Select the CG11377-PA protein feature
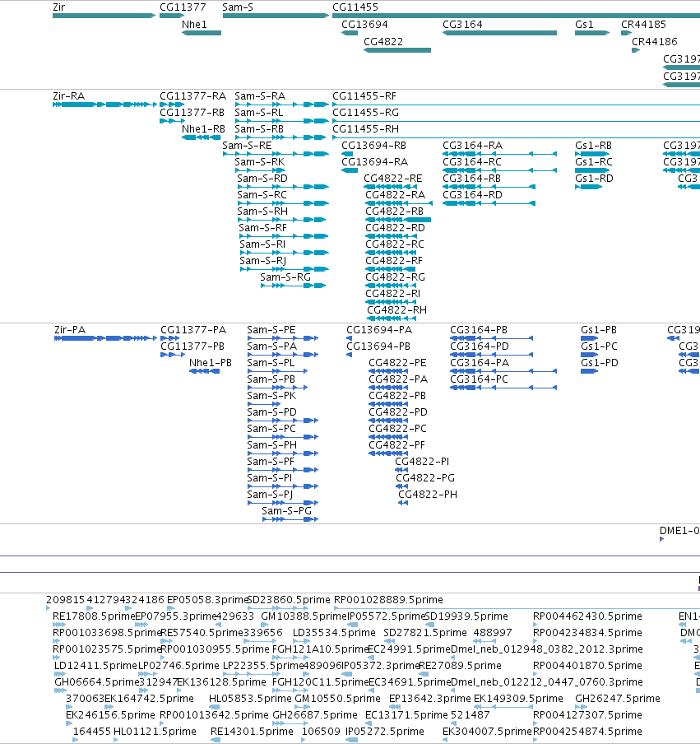The image size is (700, 744). click(169, 338)
